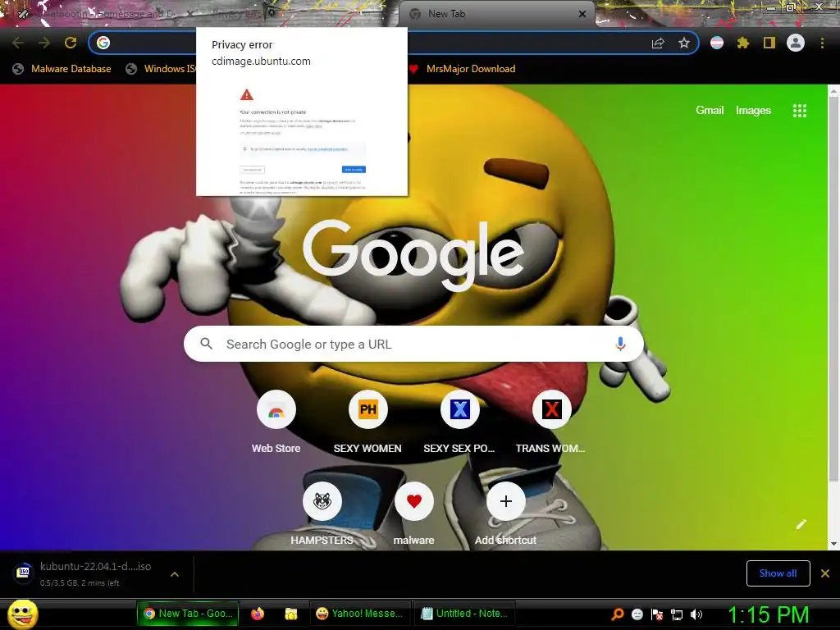Open the file explorer taskbar icon

click(291, 614)
